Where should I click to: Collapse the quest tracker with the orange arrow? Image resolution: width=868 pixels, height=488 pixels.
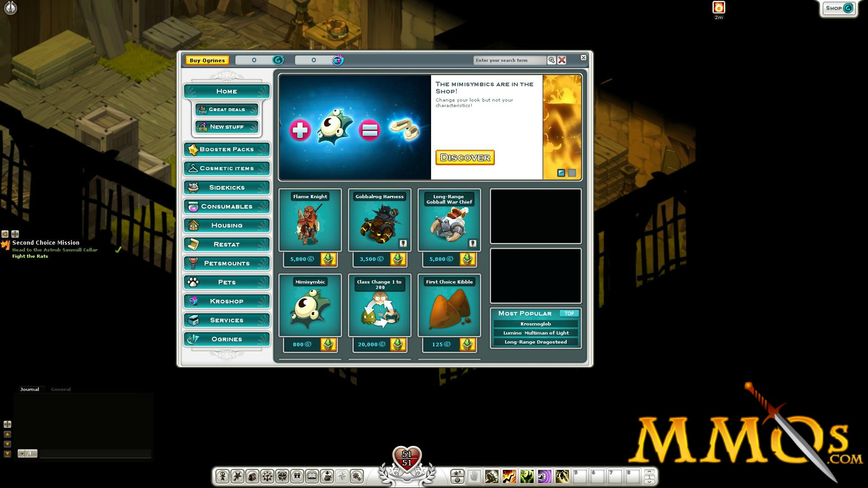[x=5, y=234]
